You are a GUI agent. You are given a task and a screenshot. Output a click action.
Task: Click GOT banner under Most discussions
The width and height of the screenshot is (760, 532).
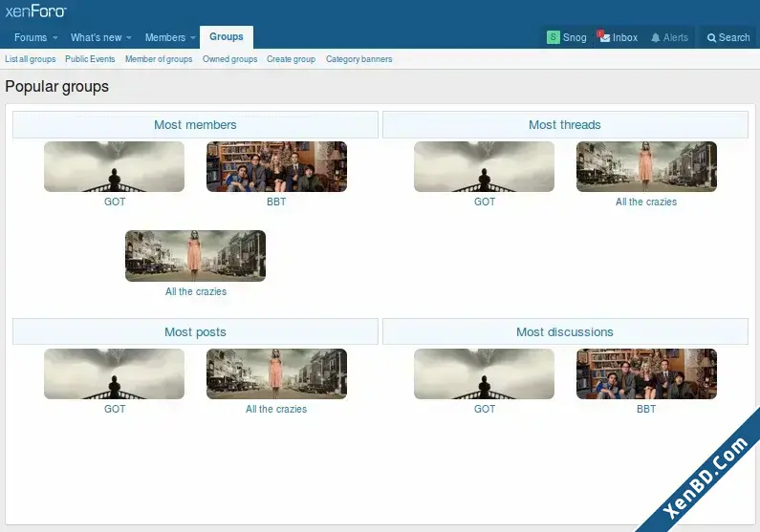[x=484, y=373]
